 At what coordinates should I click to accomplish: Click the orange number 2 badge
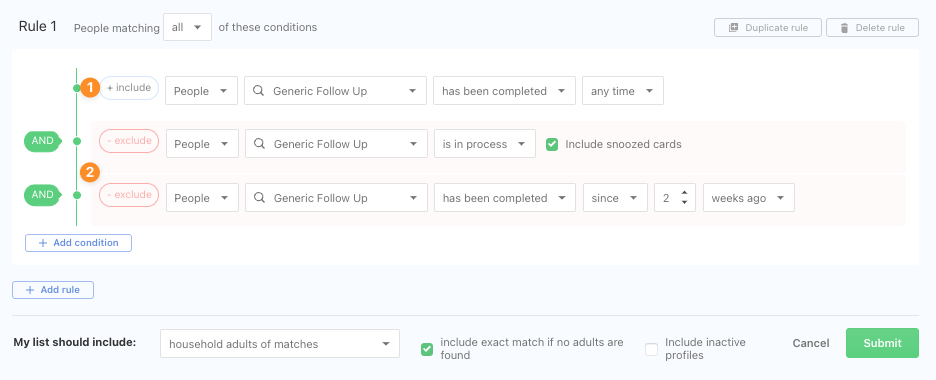(x=90, y=173)
